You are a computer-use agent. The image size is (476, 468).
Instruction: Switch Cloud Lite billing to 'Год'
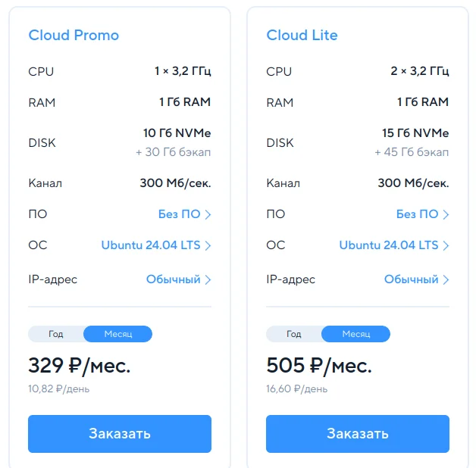(294, 334)
